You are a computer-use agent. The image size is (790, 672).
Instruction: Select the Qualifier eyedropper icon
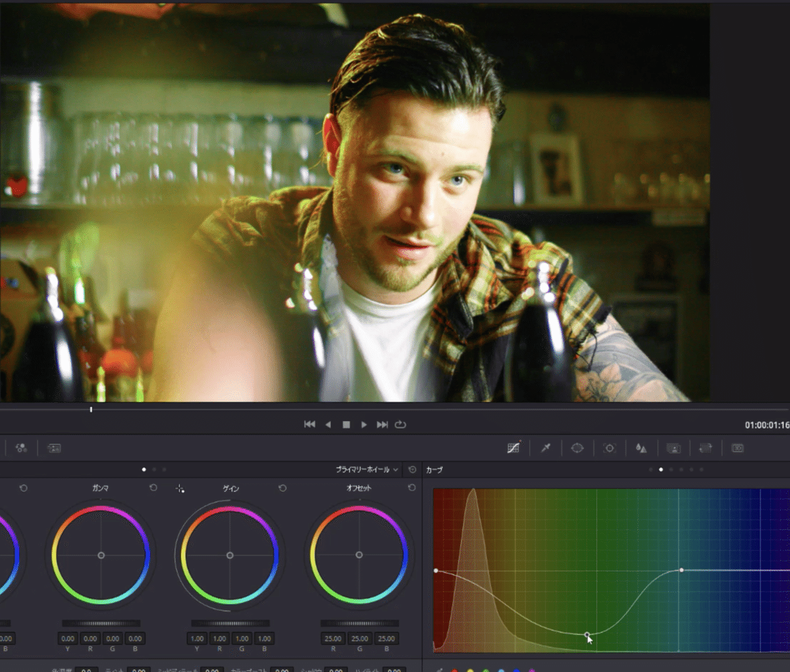pos(546,448)
